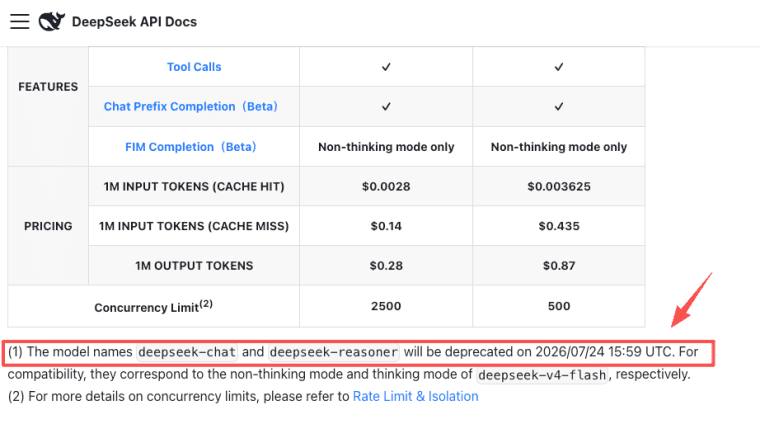This screenshot has width=760, height=424.
Task: Follow the Rate Limit & Isolation link
Action: pyautogui.click(x=415, y=396)
